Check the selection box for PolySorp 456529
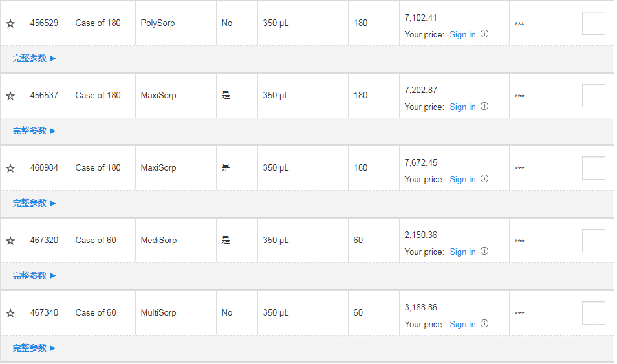This screenshot has height=364, width=617. (x=593, y=23)
